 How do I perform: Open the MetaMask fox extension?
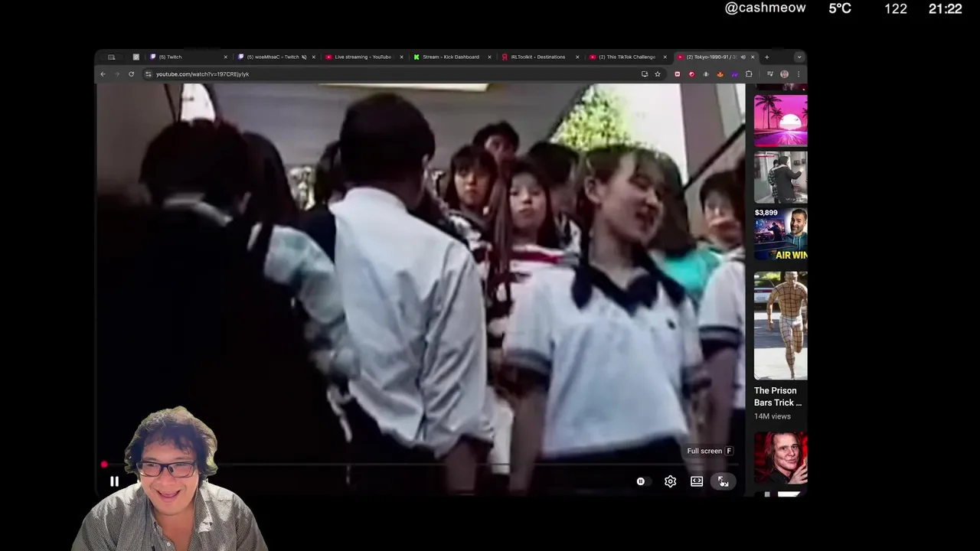point(720,74)
